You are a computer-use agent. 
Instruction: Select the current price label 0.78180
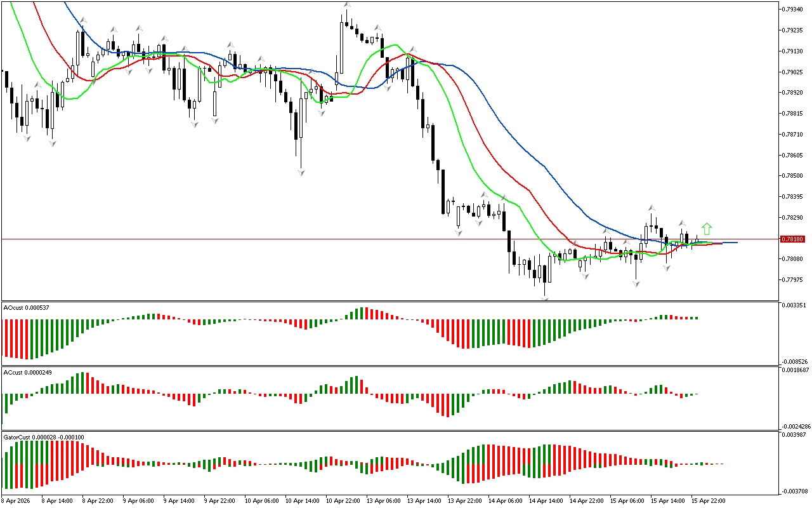click(793, 239)
